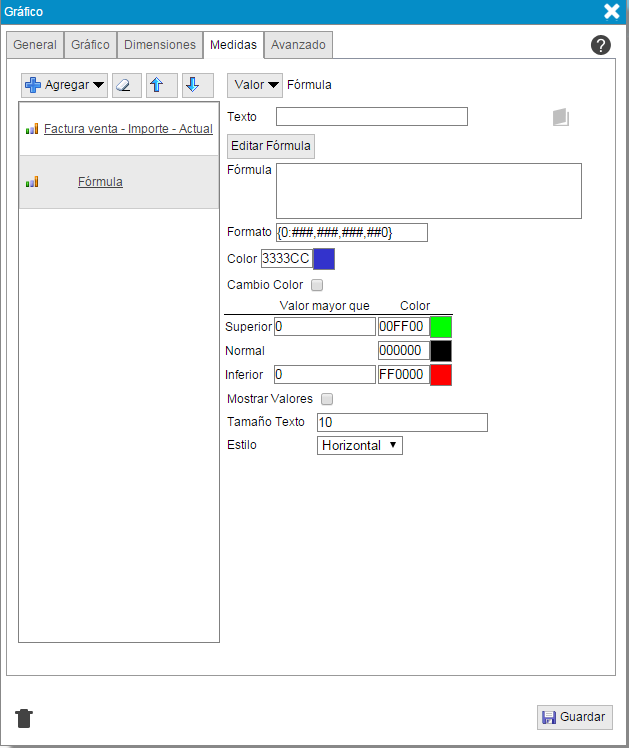Image resolution: width=629 pixels, height=748 pixels.
Task: Open the Agregar dropdown
Action: click(65, 85)
